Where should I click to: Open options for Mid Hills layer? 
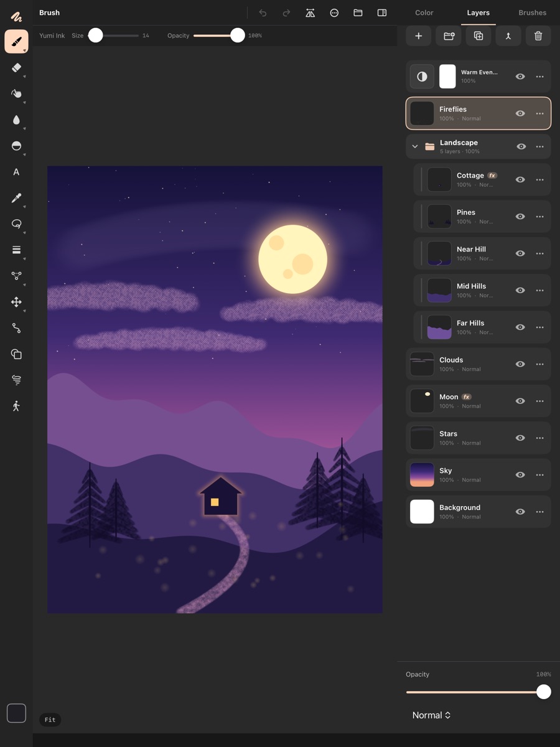coord(539,290)
